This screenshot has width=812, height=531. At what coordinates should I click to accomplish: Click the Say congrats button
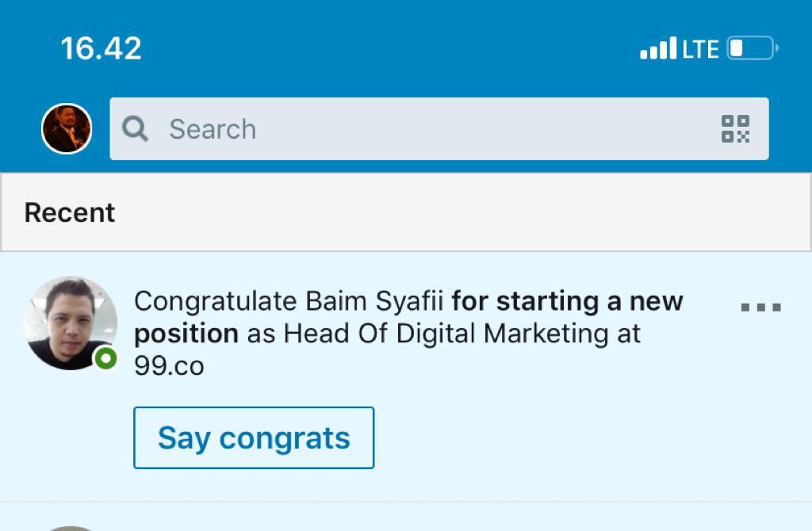click(x=254, y=437)
